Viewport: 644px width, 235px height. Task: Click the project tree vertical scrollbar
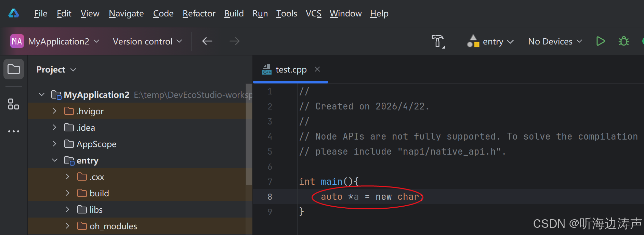(x=249, y=134)
